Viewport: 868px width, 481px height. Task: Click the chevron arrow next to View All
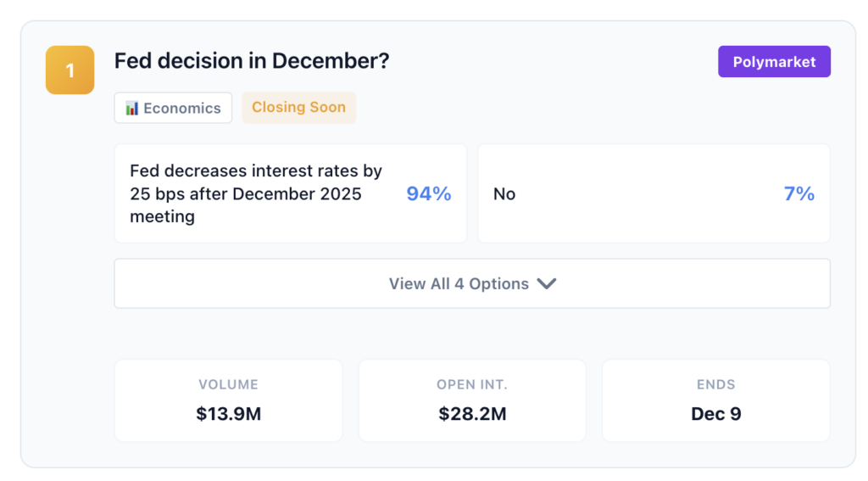[x=547, y=283]
